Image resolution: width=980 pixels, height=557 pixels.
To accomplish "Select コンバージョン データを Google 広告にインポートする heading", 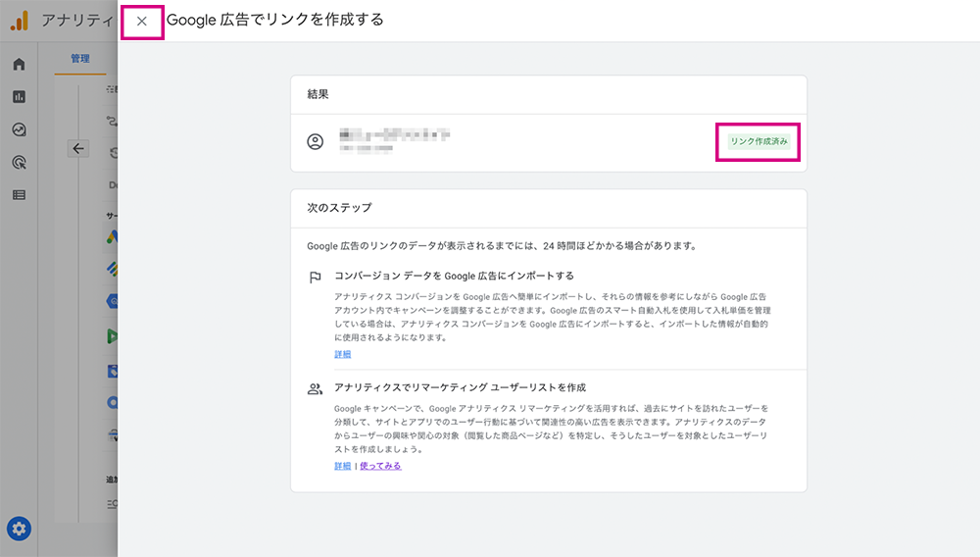I will click(x=454, y=276).
